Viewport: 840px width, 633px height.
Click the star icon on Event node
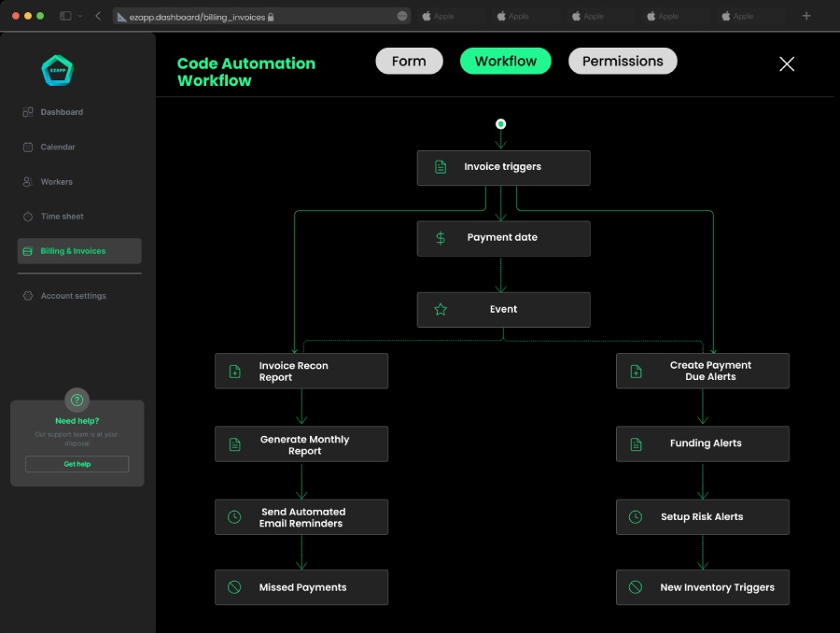(441, 309)
